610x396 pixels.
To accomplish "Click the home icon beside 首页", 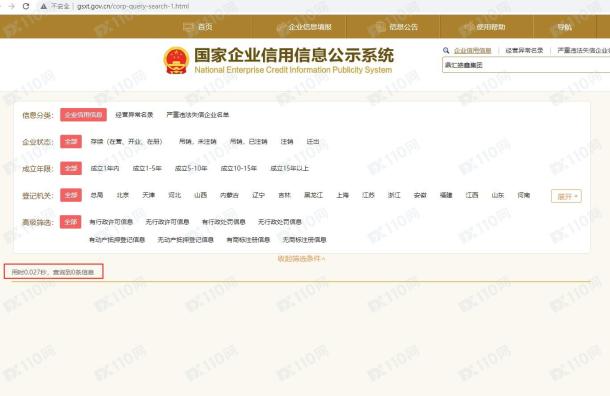I will pos(188,27).
